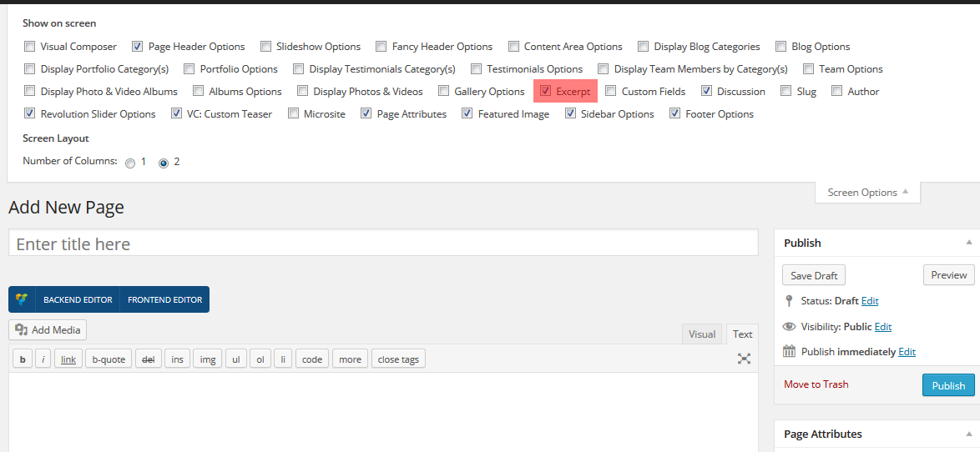
Task: Click the Add Media button
Action: [48, 330]
